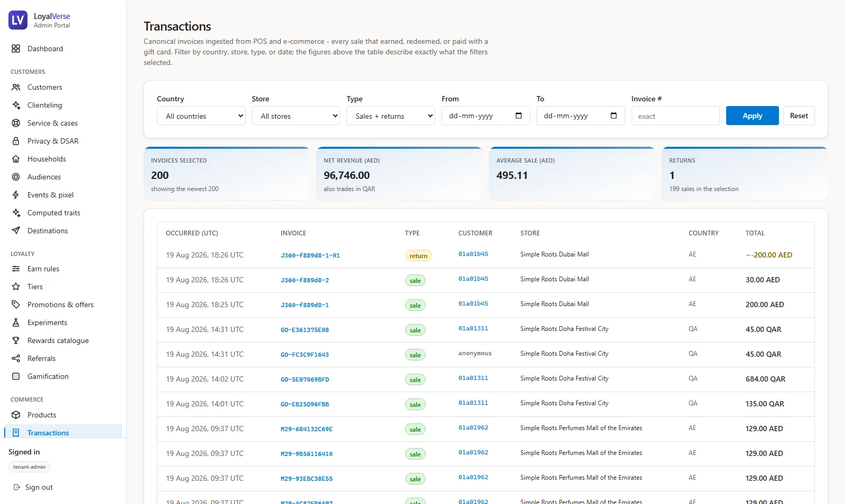This screenshot has height=504, width=845.
Task: Go to Dashboard menu item
Action: point(63,49)
